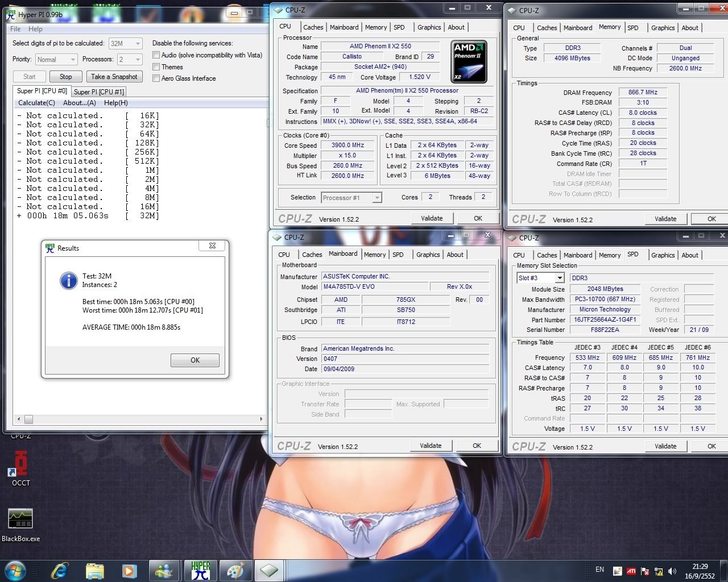Select the BlackBox.exe desktop icon

(21, 519)
